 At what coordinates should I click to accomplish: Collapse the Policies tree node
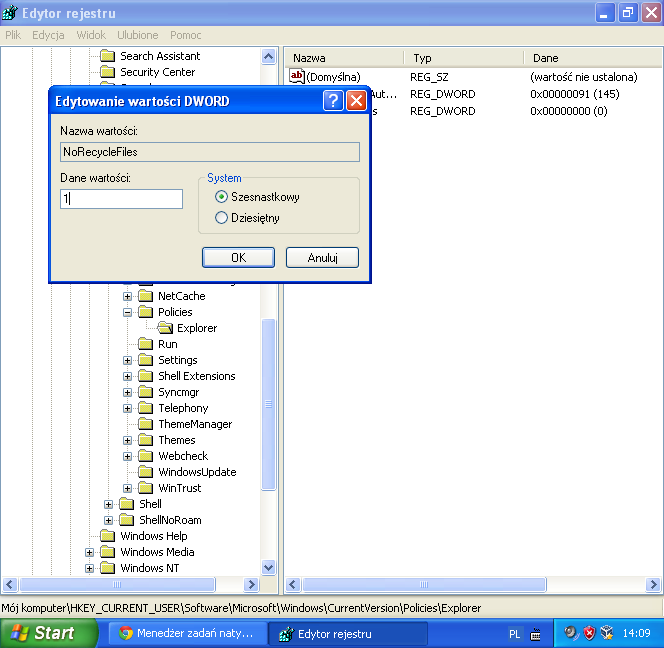pyautogui.click(x=128, y=312)
